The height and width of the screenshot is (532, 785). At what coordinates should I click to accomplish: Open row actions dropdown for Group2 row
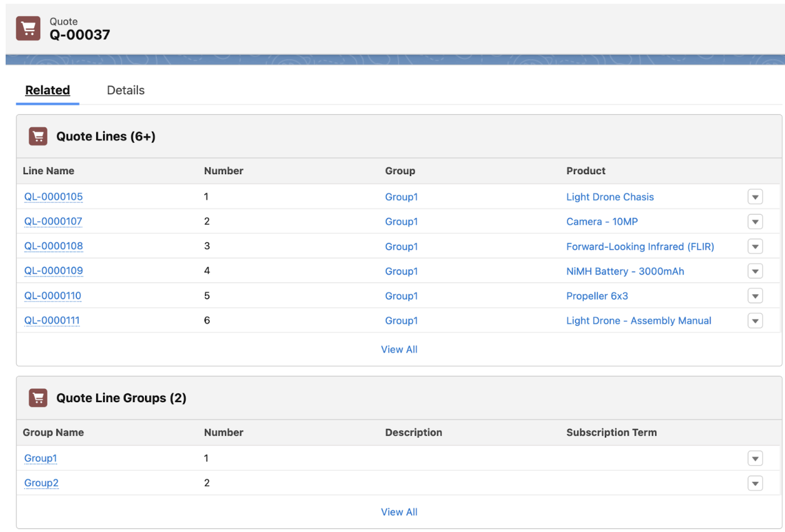[755, 483]
